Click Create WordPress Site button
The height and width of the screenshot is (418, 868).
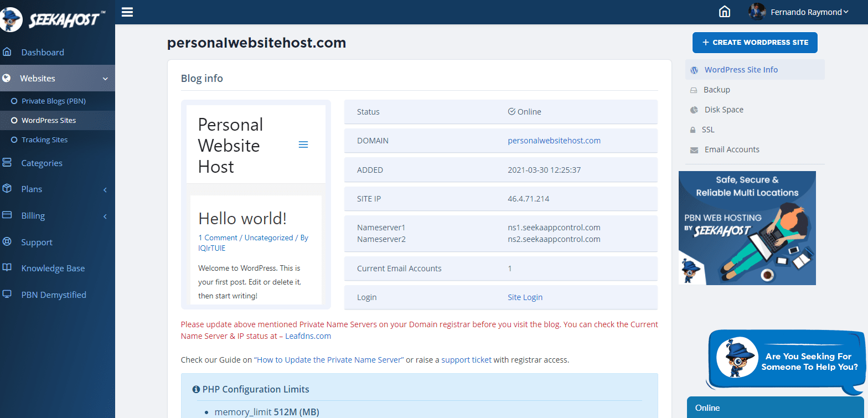[x=755, y=42]
